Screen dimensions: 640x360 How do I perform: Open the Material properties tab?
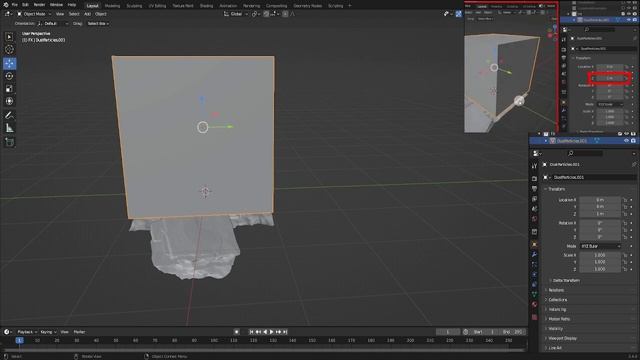[x=534, y=304]
